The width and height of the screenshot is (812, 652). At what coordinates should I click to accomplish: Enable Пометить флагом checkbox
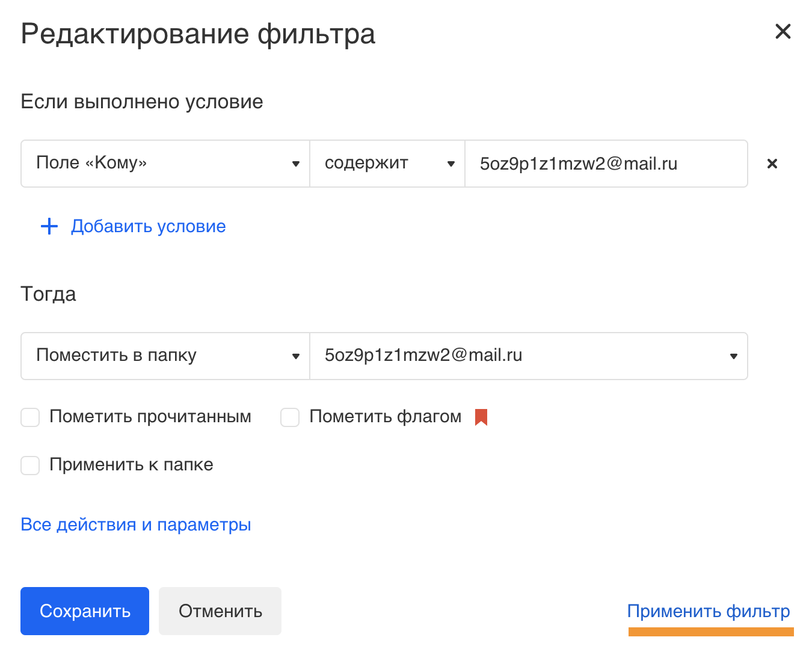290,417
